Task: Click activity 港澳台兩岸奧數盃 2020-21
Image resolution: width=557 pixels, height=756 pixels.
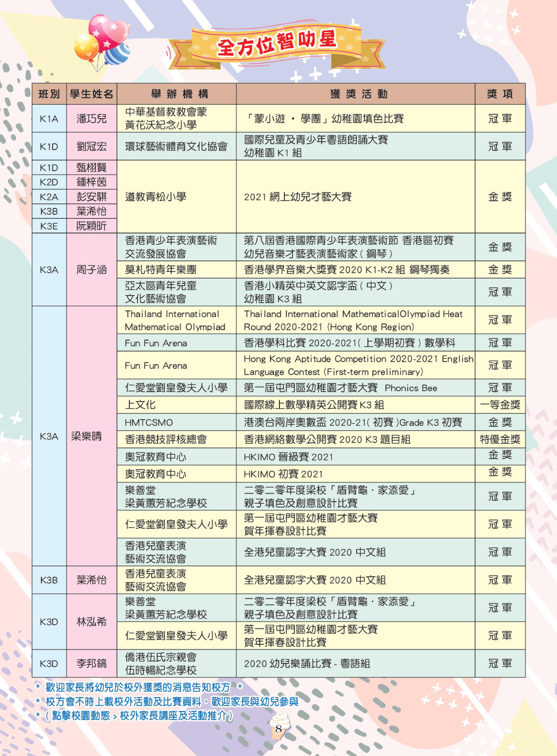Action: click(353, 422)
